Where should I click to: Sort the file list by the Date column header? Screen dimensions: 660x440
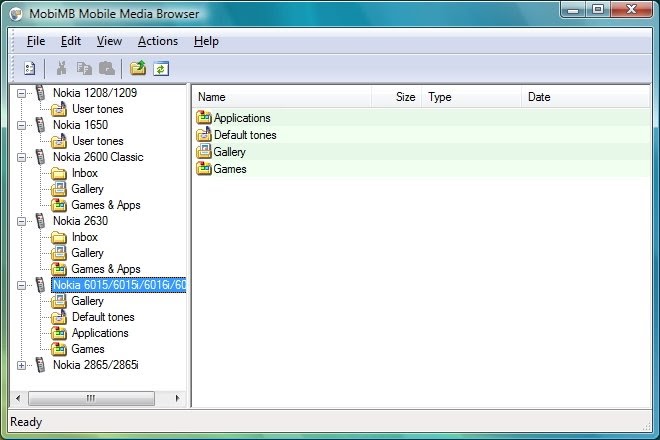coord(586,97)
